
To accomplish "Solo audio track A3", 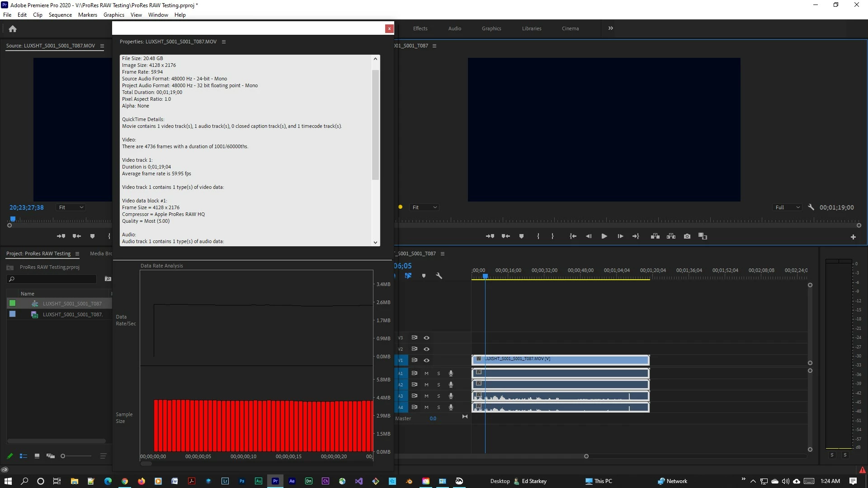I will (x=439, y=396).
